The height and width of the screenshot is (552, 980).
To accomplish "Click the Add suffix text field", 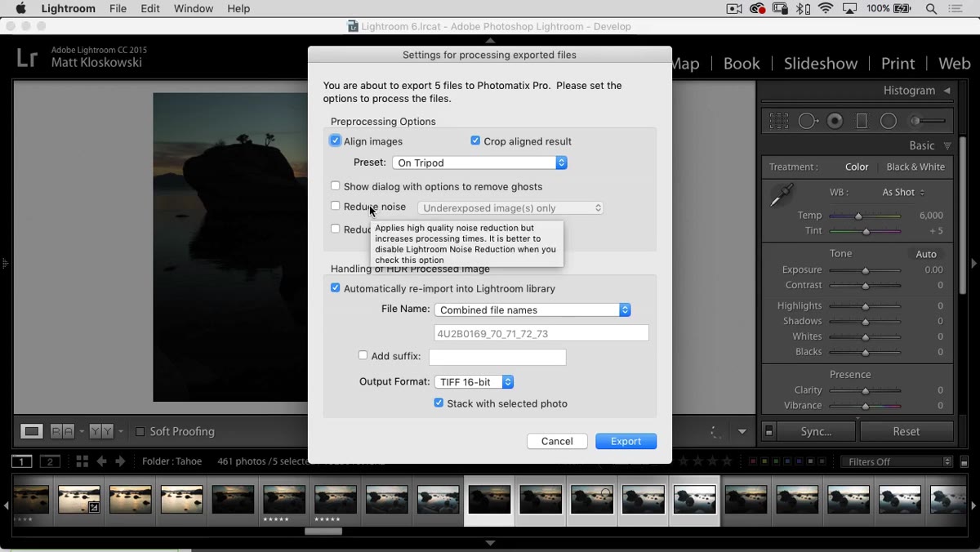I will pyautogui.click(x=497, y=357).
